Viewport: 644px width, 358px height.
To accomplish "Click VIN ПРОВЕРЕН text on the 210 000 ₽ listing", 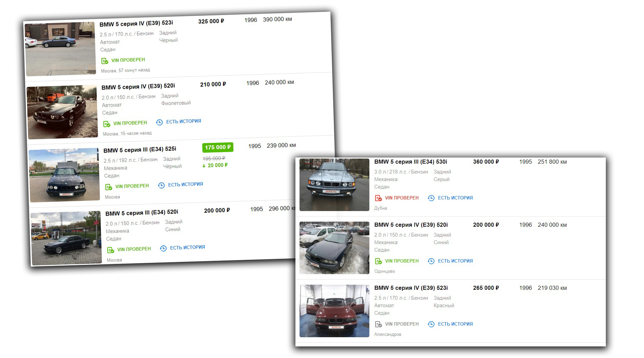I will pos(130,123).
